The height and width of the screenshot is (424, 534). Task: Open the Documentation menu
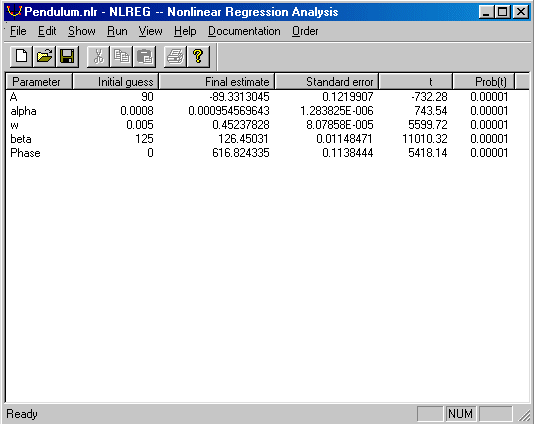coord(244,31)
